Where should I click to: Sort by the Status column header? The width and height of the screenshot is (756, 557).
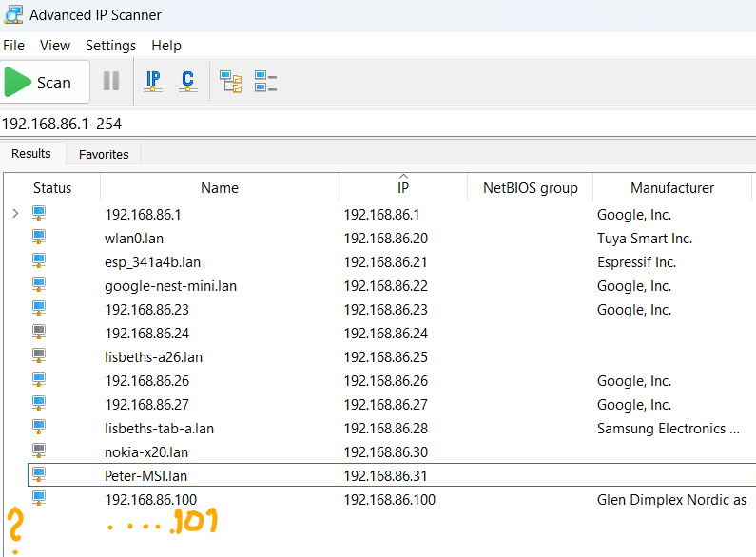click(52, 188)
